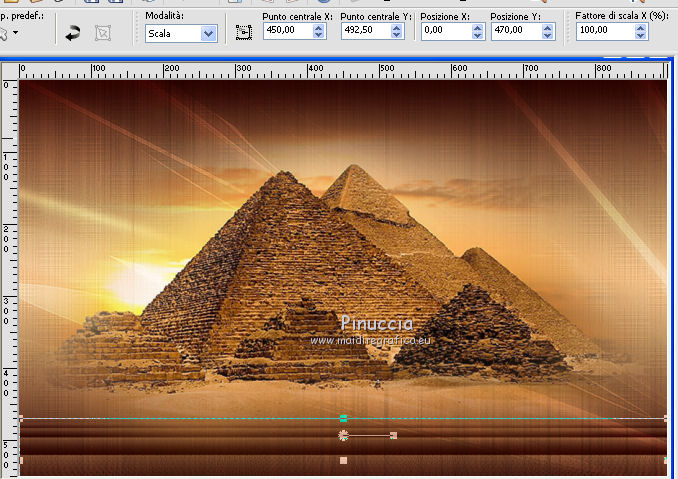Click the 'Punto centrale X:' label
Screen dimensions: 678x479
297,16
